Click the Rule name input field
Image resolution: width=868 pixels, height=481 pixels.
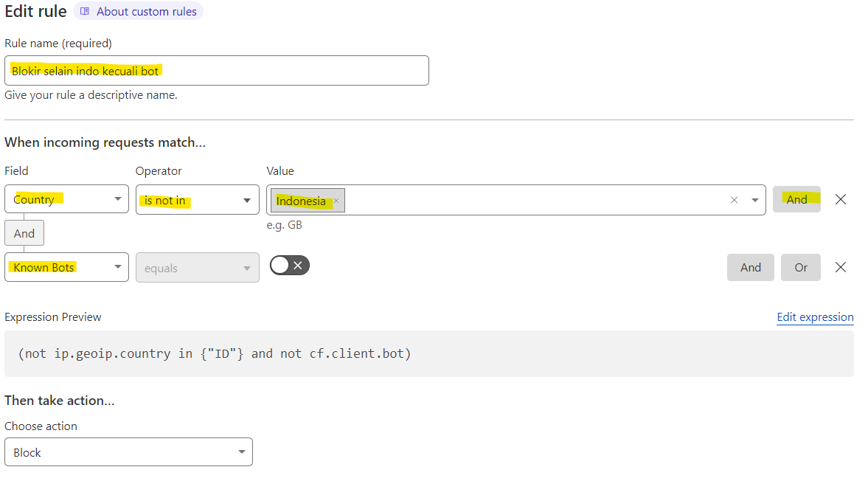[x=216, y=70]
